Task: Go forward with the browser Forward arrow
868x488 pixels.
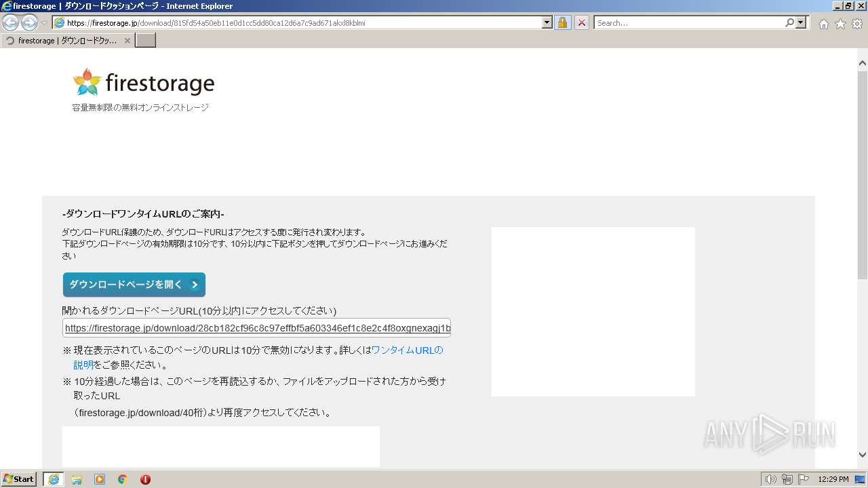Action: pyautogui.click(x=29, y=22)
